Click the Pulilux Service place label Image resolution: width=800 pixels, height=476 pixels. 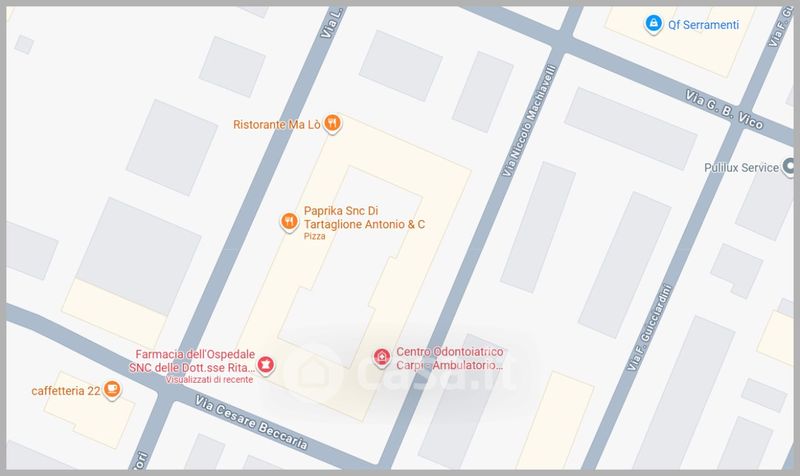741,168
